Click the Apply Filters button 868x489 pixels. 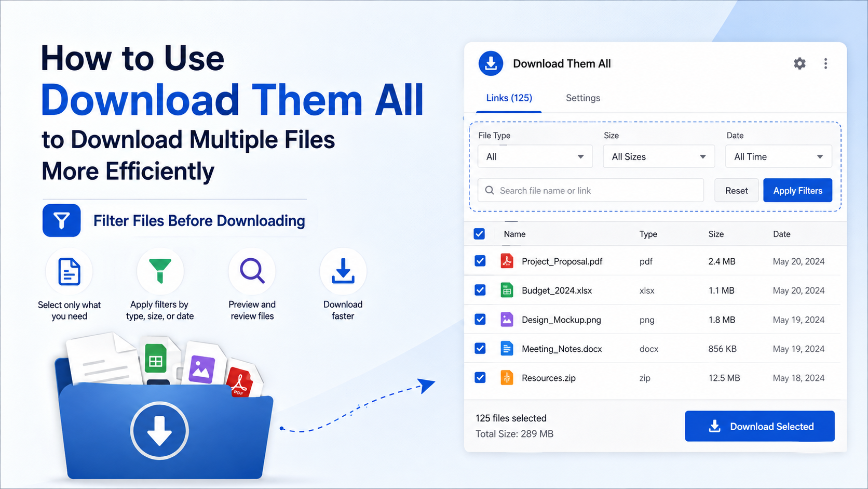click(x=798, y=190)
